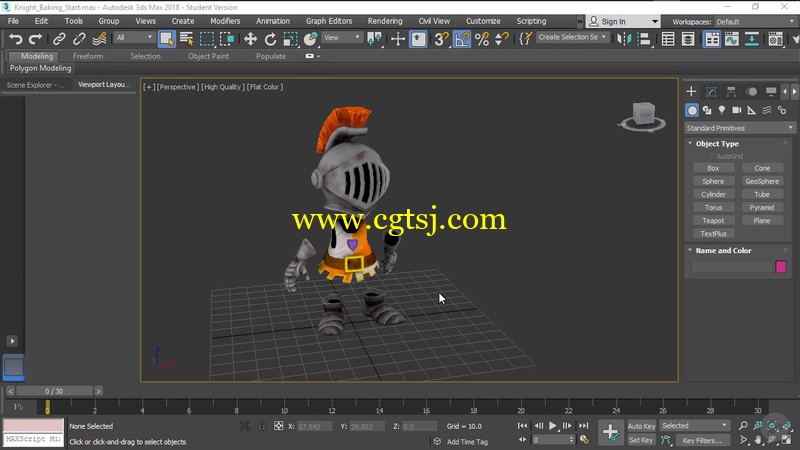The image size is (800, 450).
Task: Open the Scripting menu
Action: (x=531, y=21)
